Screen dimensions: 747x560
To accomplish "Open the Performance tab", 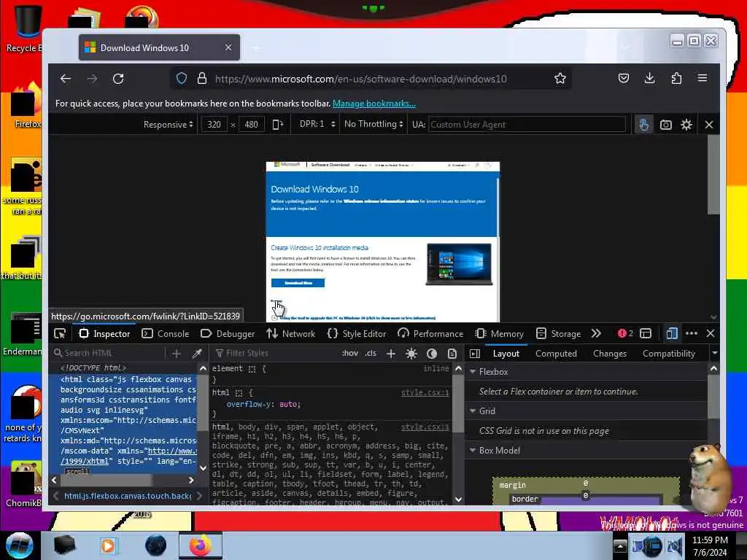I will point(430,334).
